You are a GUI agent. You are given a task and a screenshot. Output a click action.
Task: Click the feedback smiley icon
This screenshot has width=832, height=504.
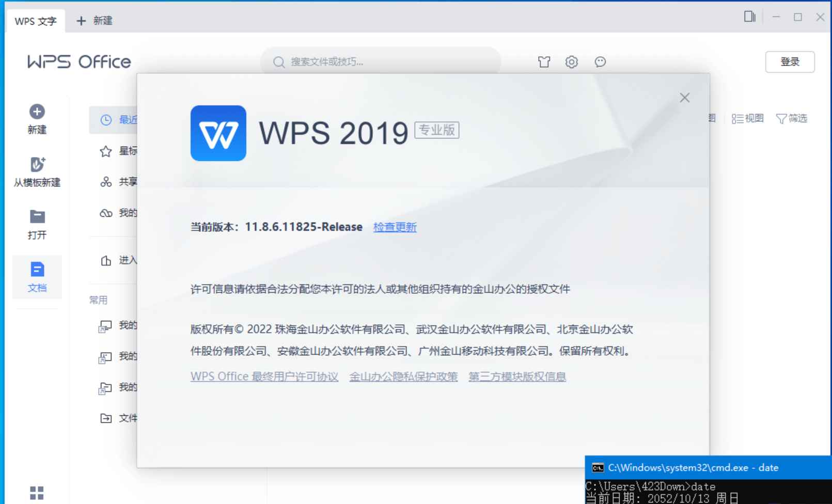click(x=600, y=62)
